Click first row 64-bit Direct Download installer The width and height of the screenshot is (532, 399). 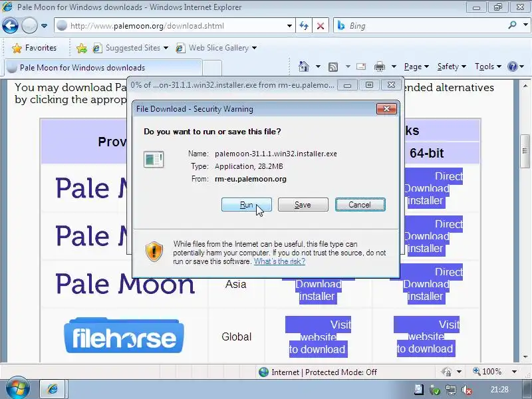tap(434, 188)
